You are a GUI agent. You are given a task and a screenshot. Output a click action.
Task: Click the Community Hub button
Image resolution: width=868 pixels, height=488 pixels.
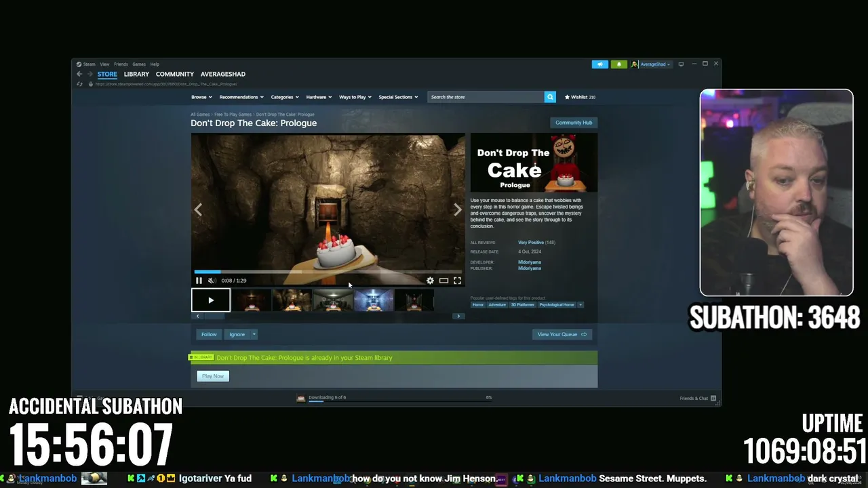pyautogui.click(x=574, y=123)
